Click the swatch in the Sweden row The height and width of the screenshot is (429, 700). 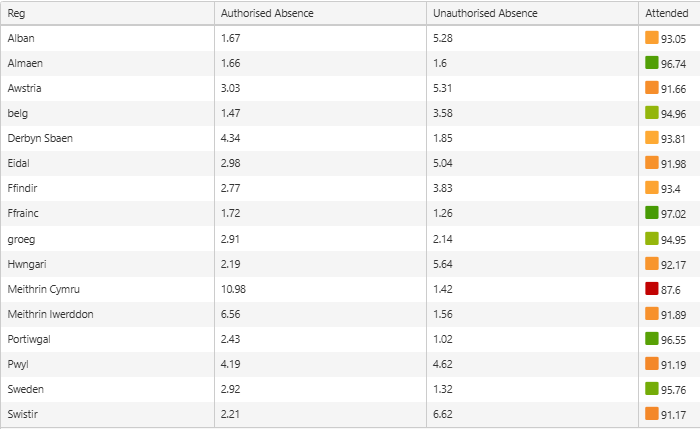tap(652, 388)
